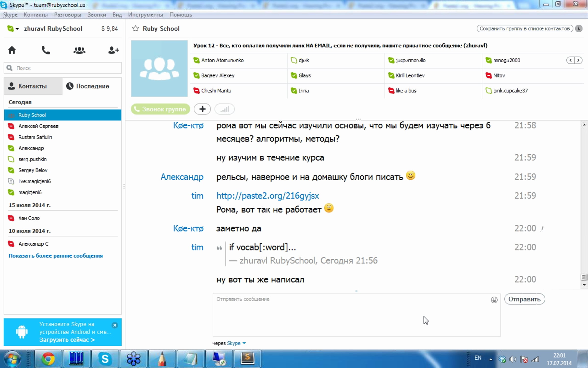Open the Разговоры menu
588x368 pixels.
[x=68, y=15]
